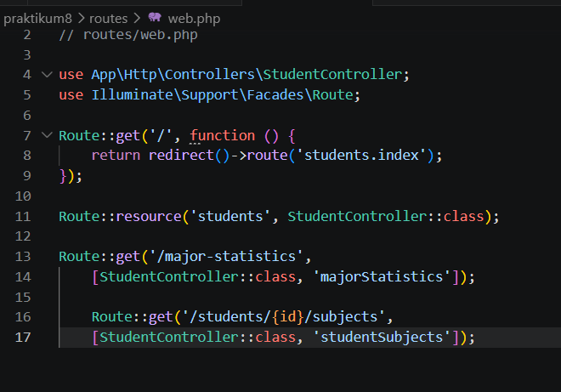Viewport: 561px width, 392px height.
Task: Click the 'studentSubjects' string on line 17
Action: coord(382,338)
